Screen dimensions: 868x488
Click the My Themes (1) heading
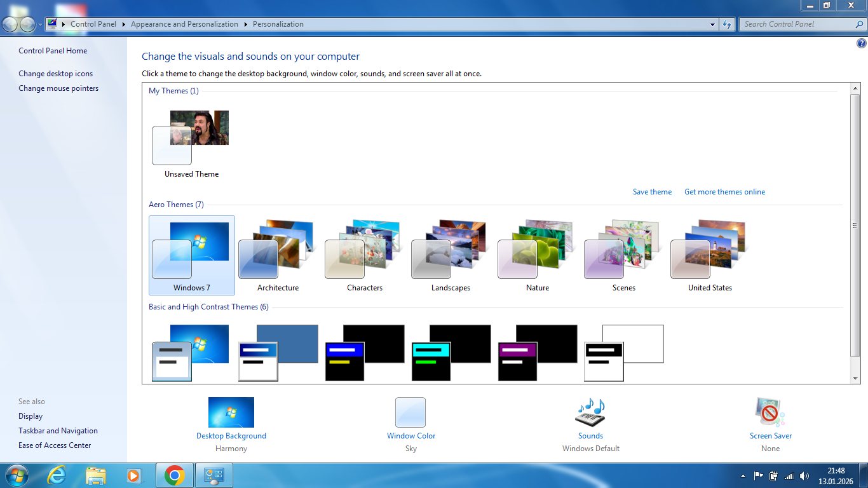173,91
